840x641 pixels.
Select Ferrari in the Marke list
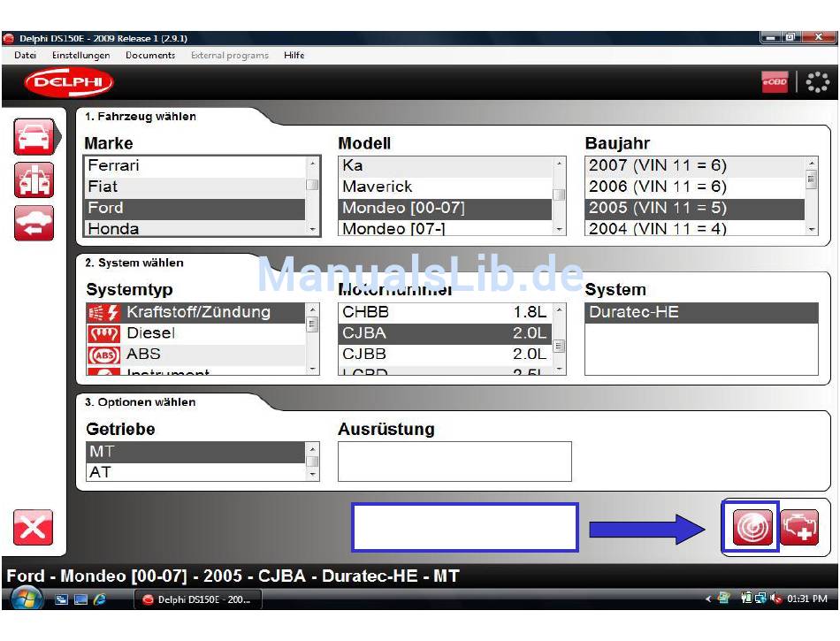195,166
